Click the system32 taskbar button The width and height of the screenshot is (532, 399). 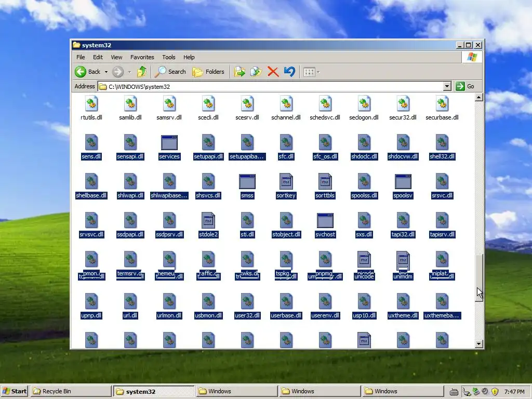[x=154, y=391]
